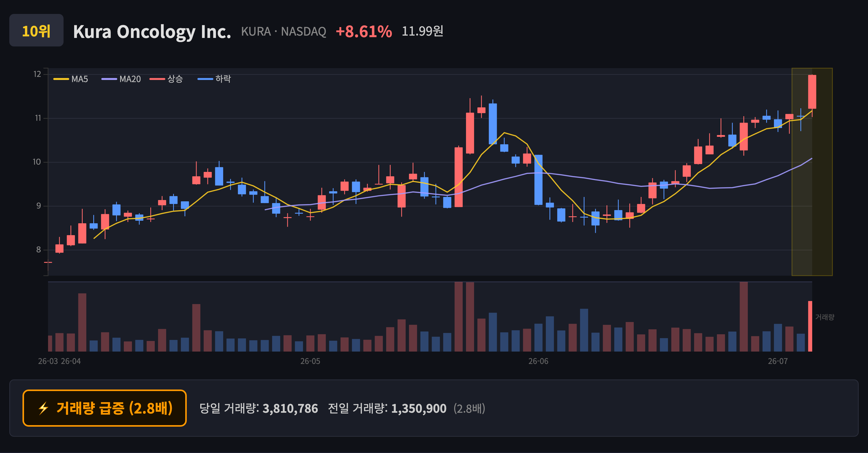Click the 11 price axis label
Screen dimensions: 868x453
tap(38, 118)
